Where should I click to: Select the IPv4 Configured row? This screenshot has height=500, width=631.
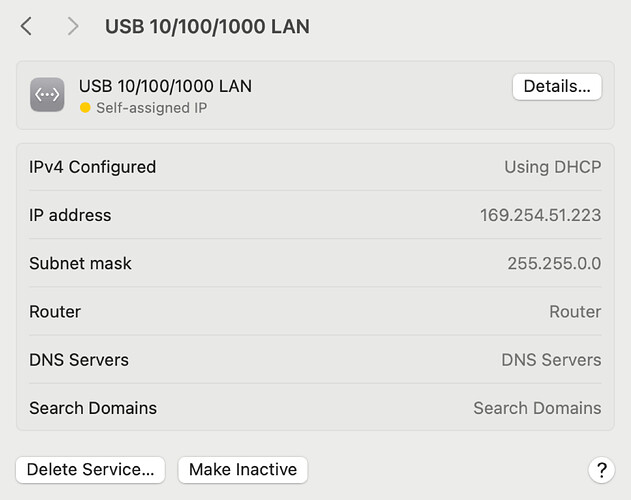tap(315, 167)
